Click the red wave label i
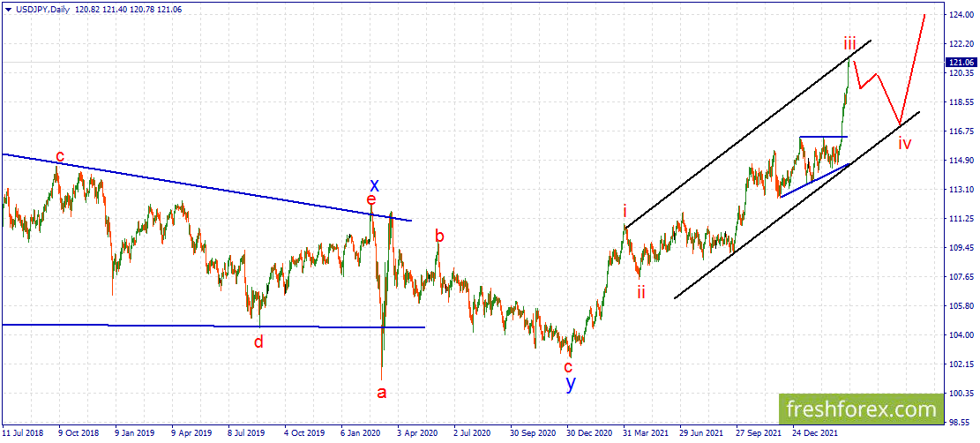This screenshot has width=980, height=443. pos(625,212)
